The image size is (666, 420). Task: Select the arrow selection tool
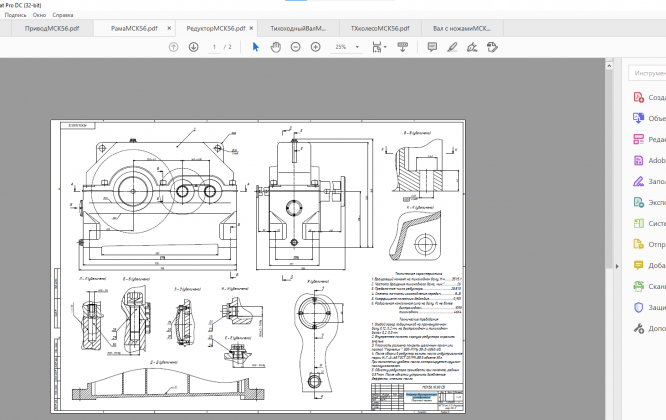click(x=255, y=47)
